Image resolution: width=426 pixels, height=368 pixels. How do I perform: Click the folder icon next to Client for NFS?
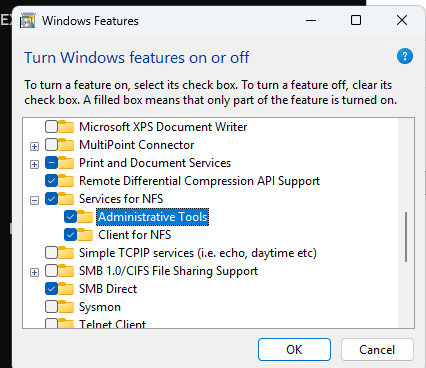(85, 235)
